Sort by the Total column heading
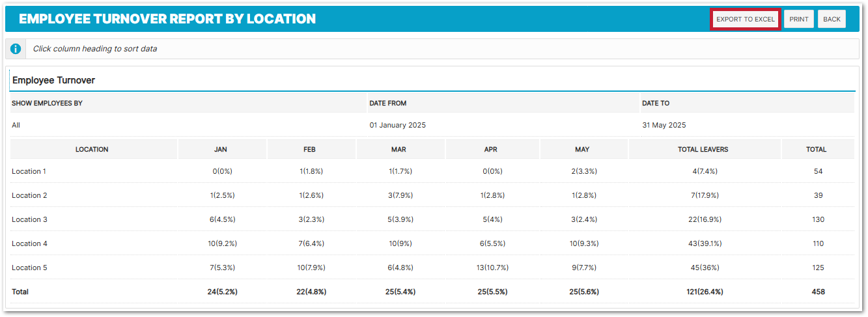This screenshot has height=317, width=868. point(816,150)
